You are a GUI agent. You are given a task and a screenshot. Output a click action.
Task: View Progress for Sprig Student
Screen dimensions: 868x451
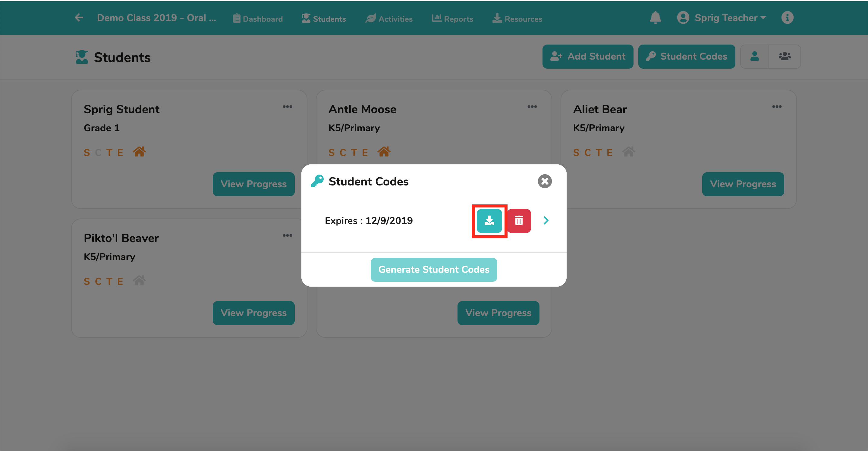[253, 184]
